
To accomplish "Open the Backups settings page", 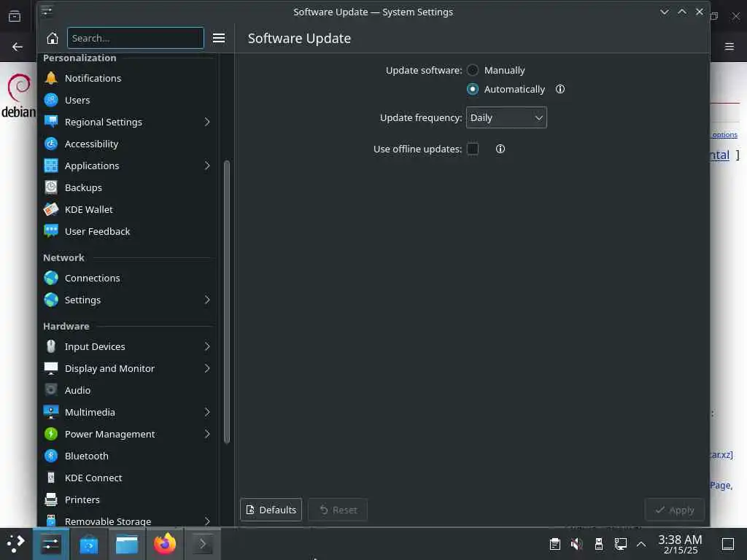I will coord(128,187).
